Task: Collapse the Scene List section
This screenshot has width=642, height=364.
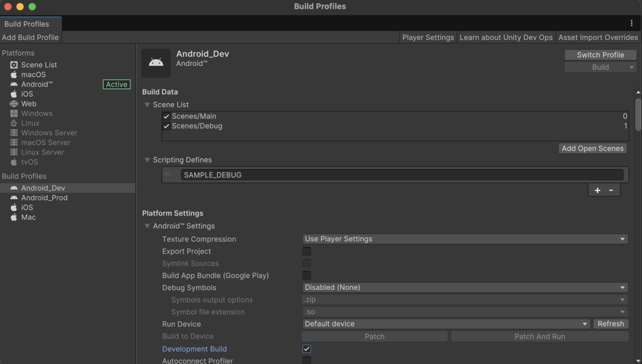Action: 147,104
